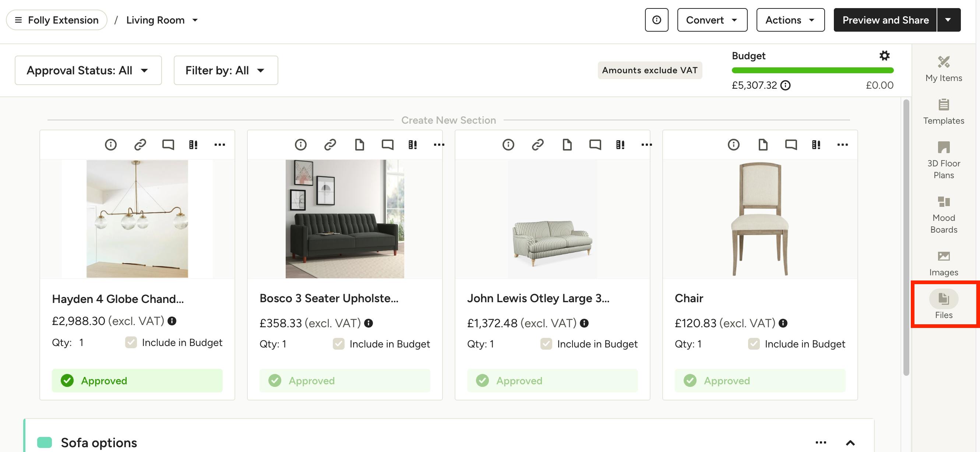The height and width of the screenshot is (452, 980).
Task: Click Create New Section link
Action: [448, 120]
